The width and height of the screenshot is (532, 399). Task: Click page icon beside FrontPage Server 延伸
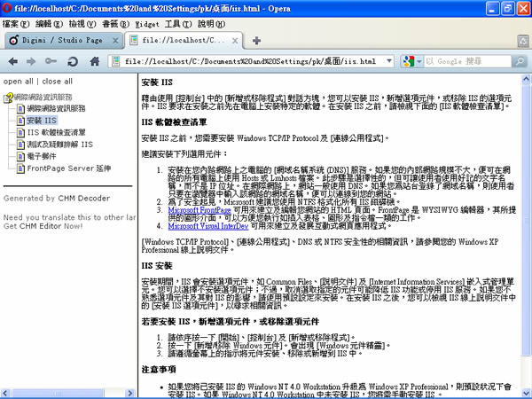(x=20, y=168)
